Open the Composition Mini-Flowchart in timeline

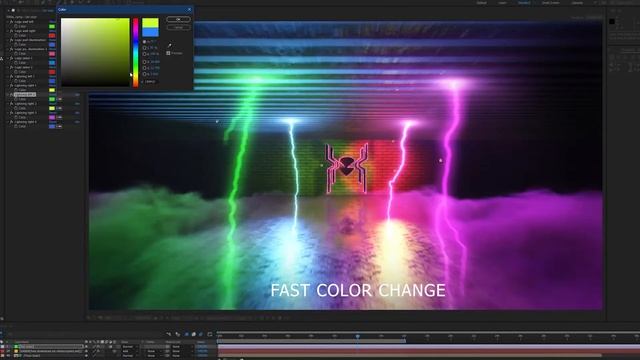click(169, 334)
